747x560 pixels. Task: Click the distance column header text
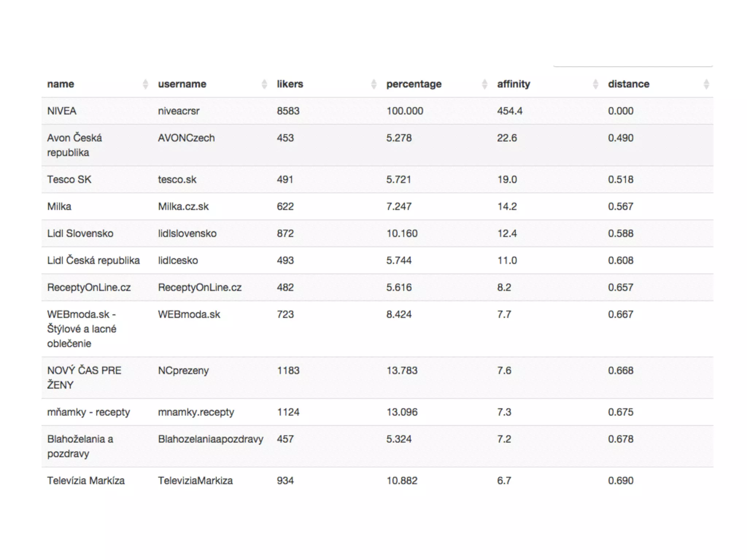click(x=628, y=84)
